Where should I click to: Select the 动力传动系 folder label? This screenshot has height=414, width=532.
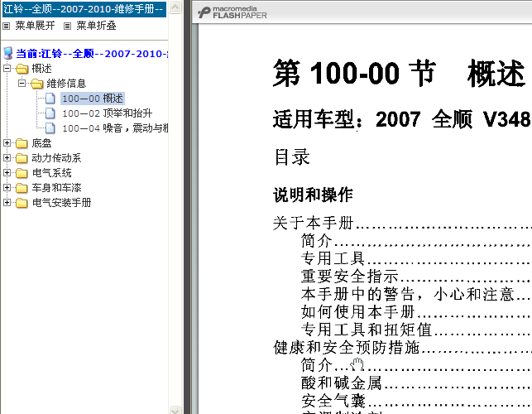pyautogui.click(x=56, y=158)
